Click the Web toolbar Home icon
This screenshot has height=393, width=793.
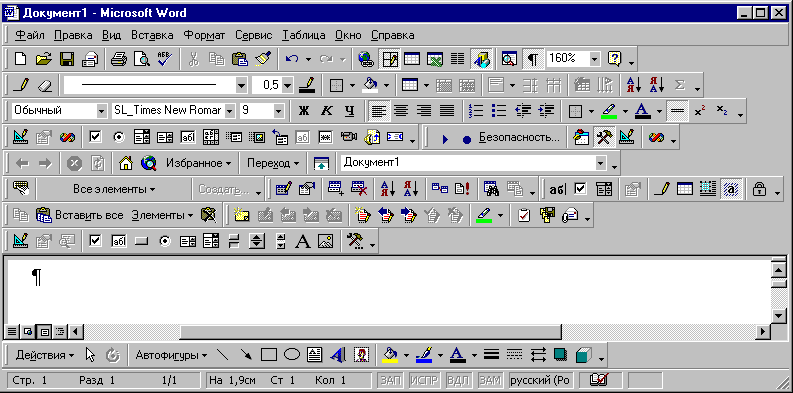click(125, 163)
